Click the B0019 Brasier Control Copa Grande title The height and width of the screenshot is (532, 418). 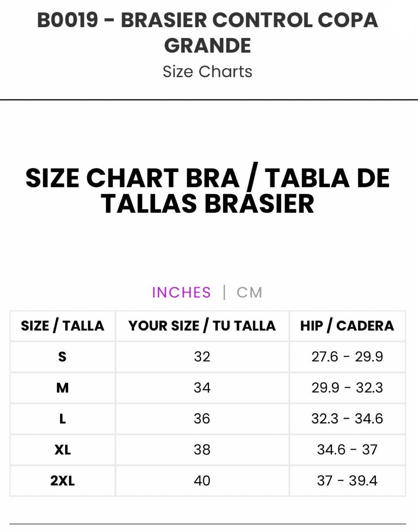(208, 33)
